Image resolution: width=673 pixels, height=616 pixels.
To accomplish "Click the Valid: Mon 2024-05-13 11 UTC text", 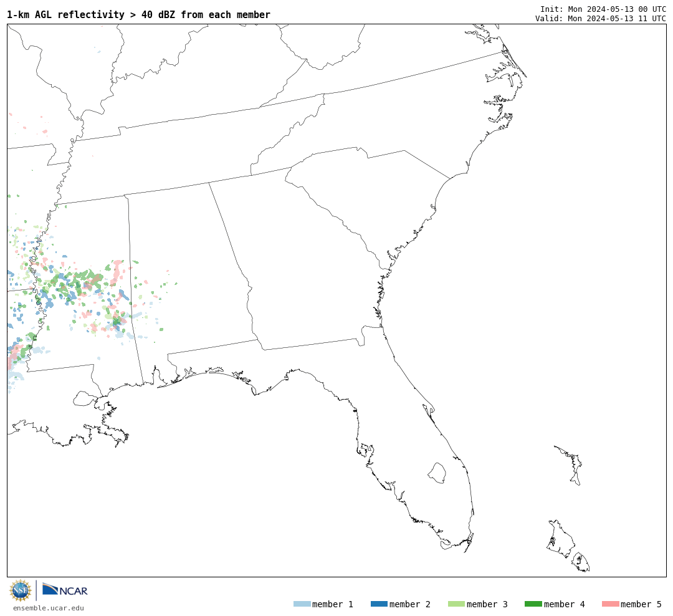I will coord(601,18).
